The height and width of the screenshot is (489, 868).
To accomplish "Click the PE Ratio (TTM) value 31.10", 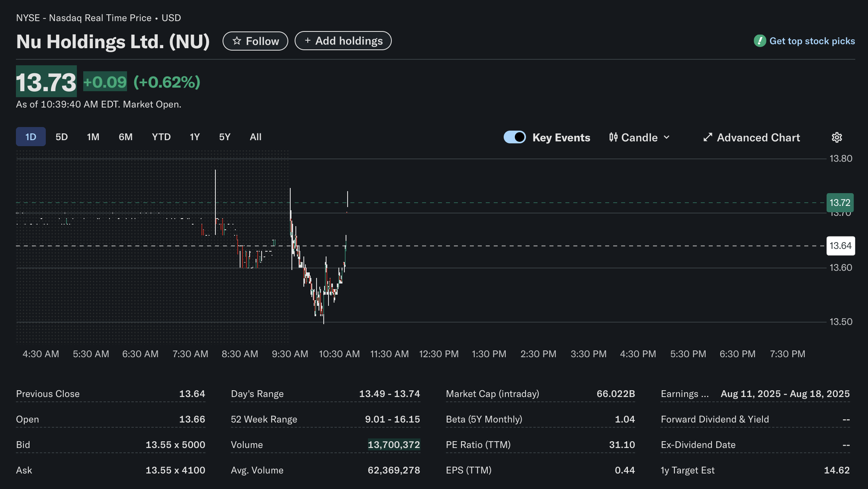I will point(622,445).
